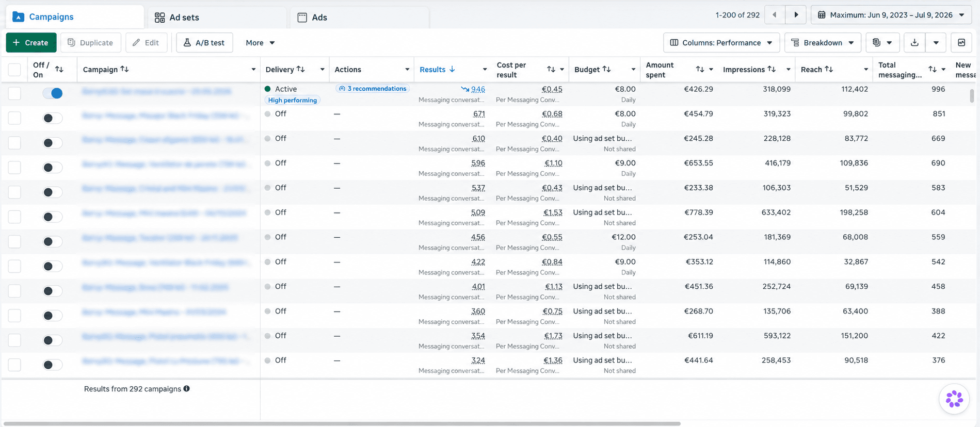Viewport: 980px width, 427px height.
Task: Go to previous page arrow
Action: pyautogui.click(x=775, y=15)
